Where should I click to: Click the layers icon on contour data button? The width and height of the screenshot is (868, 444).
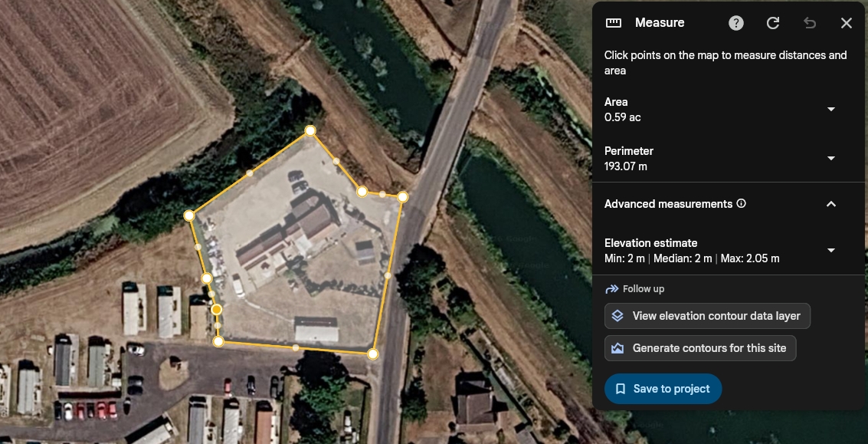pos(617,316)
